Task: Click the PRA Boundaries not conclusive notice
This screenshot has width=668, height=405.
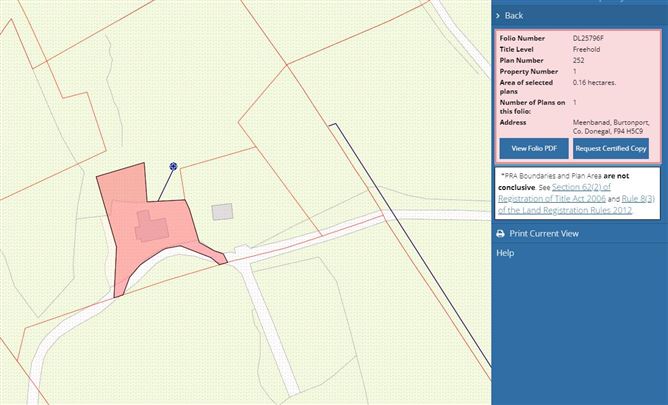Action: tap(577, 193)
